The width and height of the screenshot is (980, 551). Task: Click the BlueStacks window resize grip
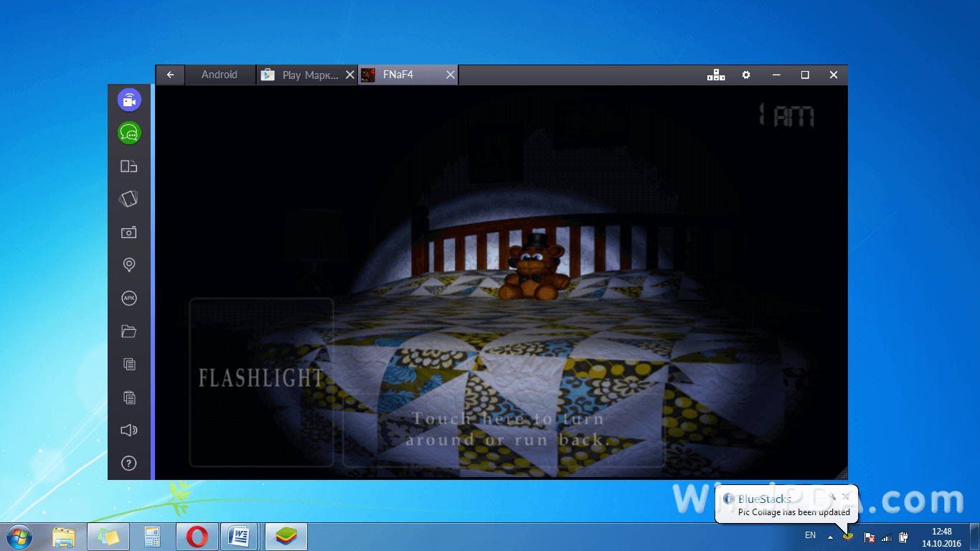point(843,474)
